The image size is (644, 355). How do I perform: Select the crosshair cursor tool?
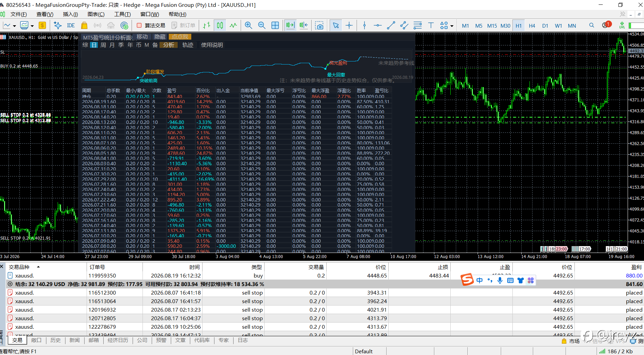349,25
